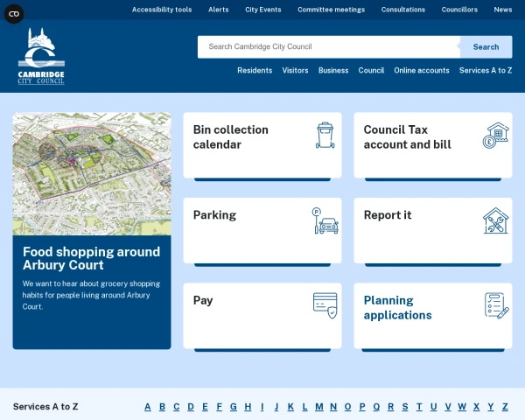525x420 pixels.
Task: Open Food shopping around Arbury Court article
Action: pos(92,258)
